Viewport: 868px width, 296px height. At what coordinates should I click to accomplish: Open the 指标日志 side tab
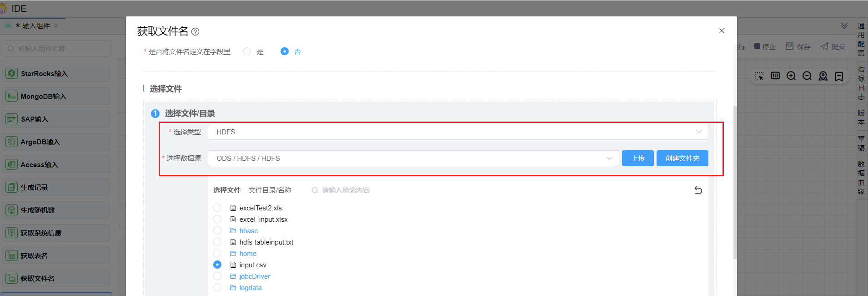861,83
